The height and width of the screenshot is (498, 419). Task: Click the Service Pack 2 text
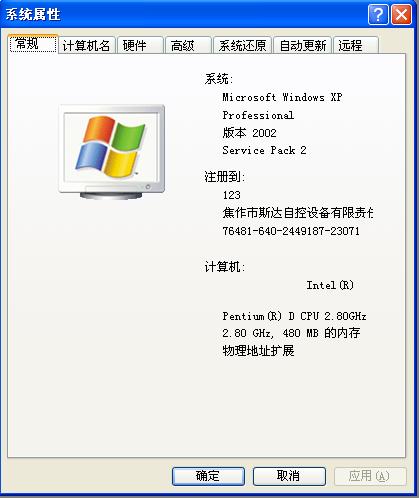click(264, 150)
